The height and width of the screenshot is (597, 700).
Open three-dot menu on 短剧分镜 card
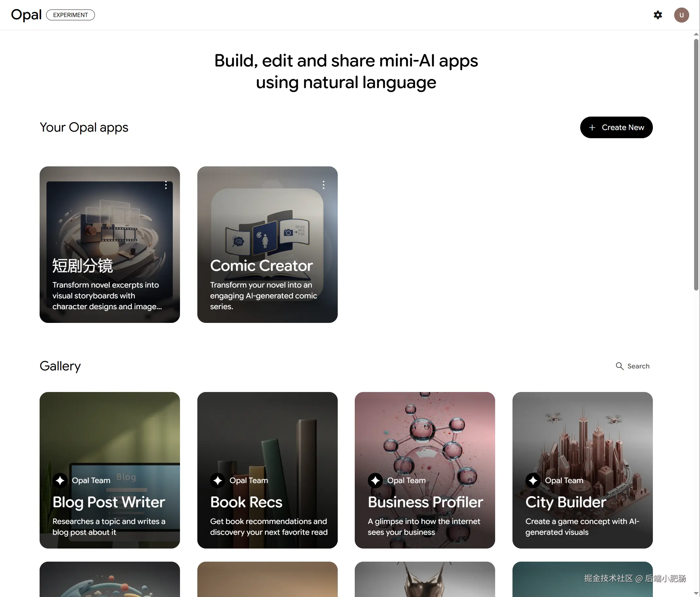click(x=166, y=185)
